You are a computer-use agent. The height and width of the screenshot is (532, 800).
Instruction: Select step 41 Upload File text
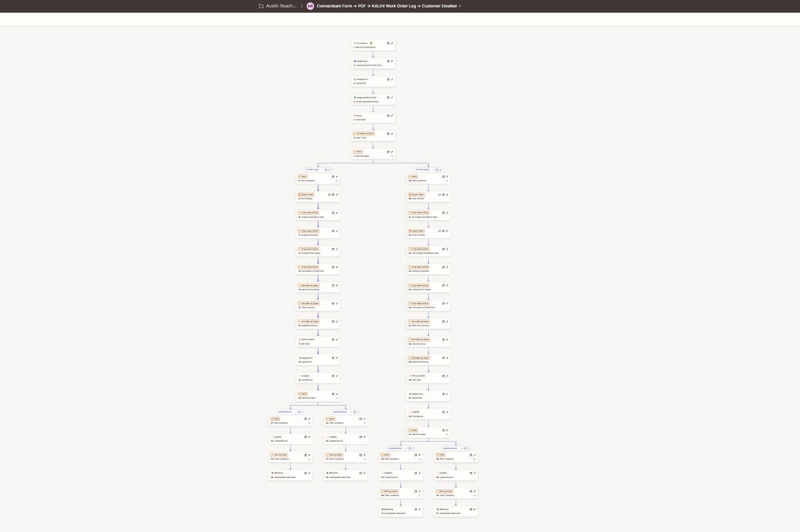pyautogui.click(x=415, y=398)
